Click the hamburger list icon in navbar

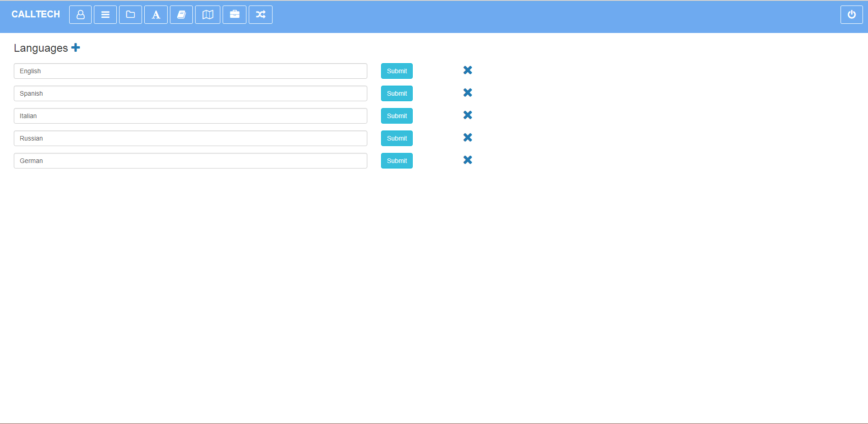(x=105, y=15)
